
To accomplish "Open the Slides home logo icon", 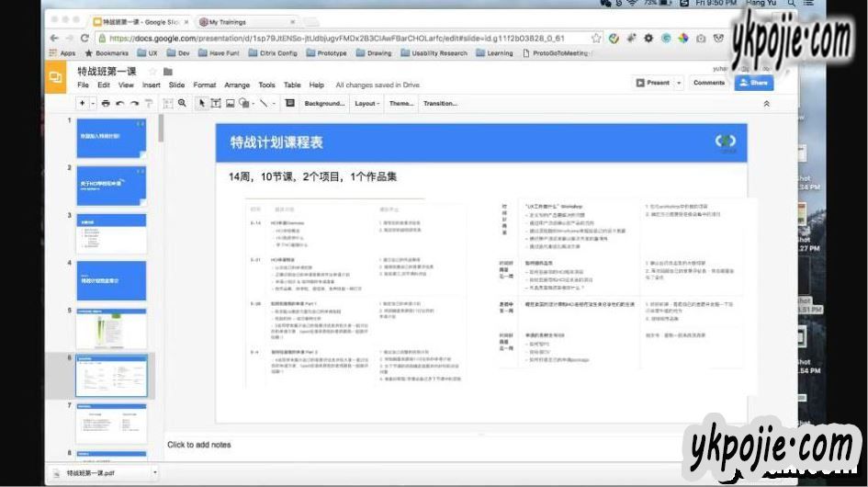I will [56, 78].
